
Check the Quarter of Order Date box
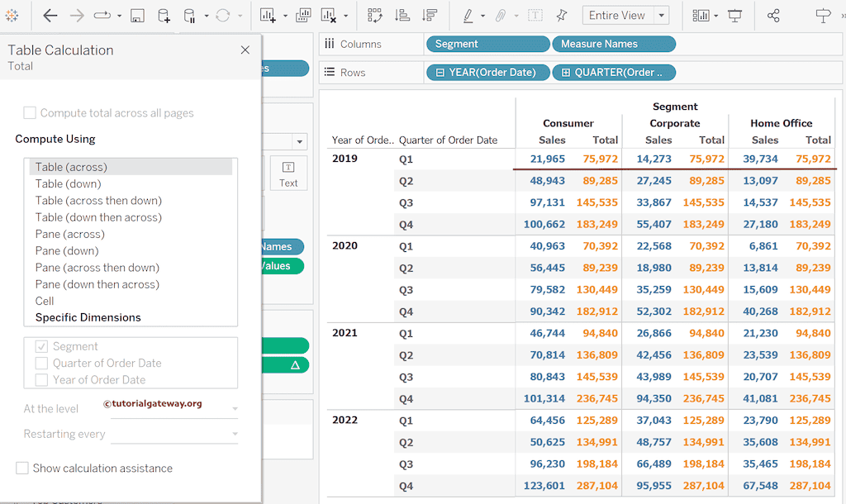(x=41, y=364)
